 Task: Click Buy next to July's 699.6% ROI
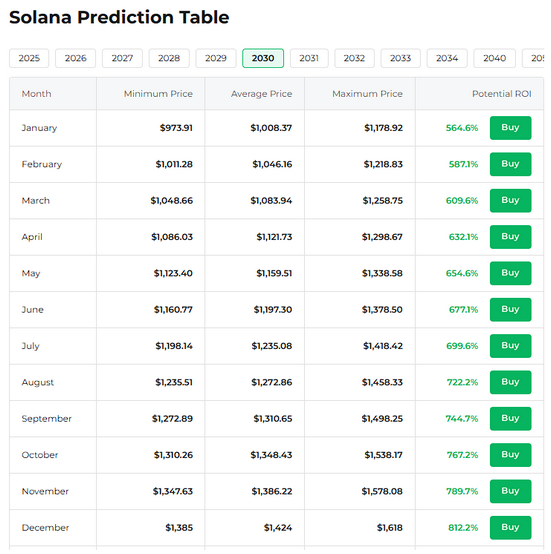510,346
